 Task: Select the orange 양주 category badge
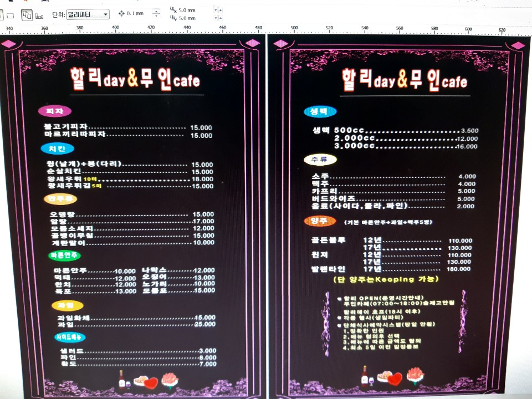click(320, 221)
